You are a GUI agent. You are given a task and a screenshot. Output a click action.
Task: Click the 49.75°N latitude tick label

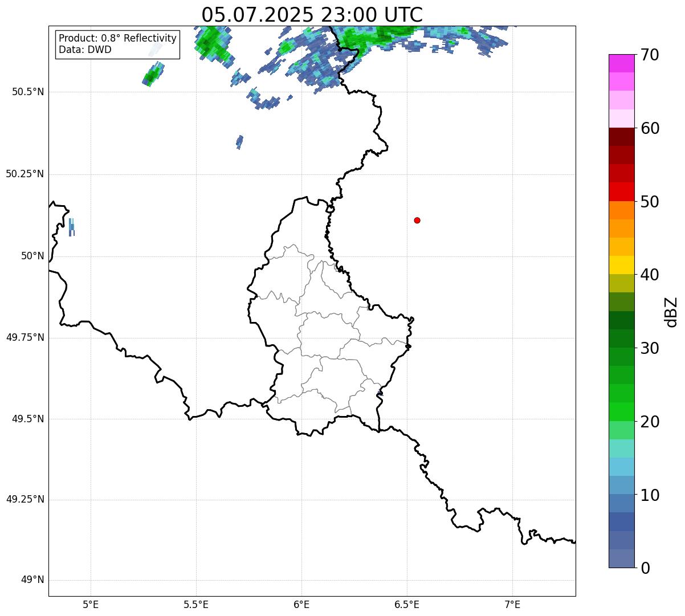(25, 337)
